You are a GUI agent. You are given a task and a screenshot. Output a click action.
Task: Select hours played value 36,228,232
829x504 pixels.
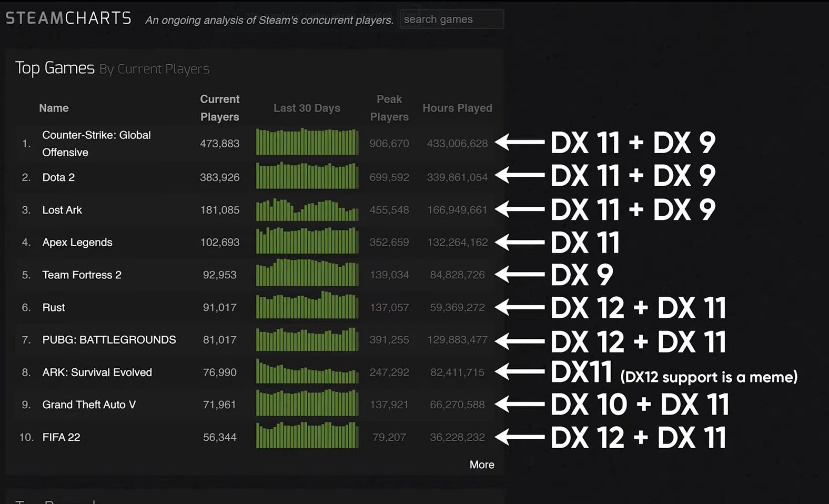[458, 437]
